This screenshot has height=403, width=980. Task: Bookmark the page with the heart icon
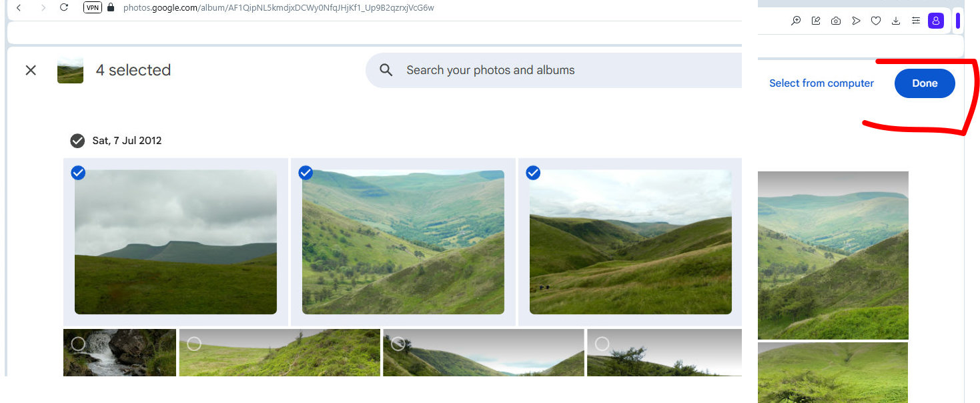(876, 21)
